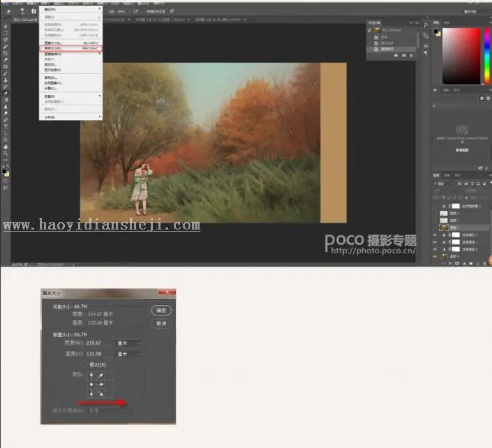Select the Eyedropper tool
The image size is (492, 448).
[6, 59]
